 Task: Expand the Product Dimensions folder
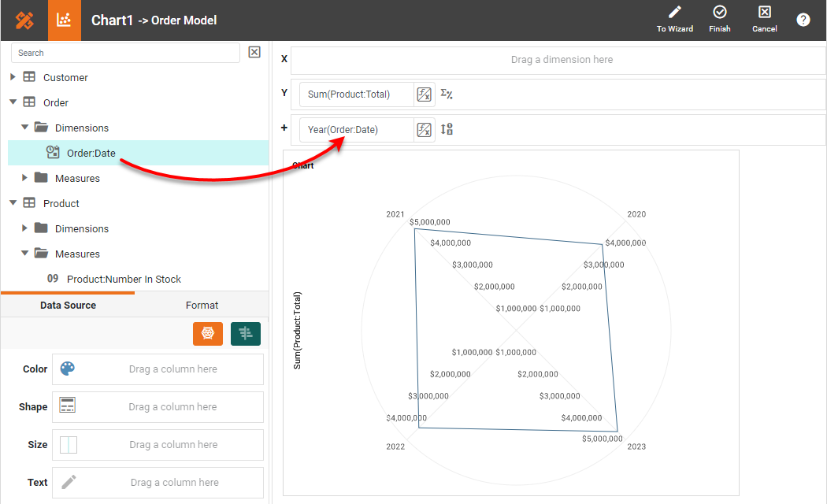(x=24, y=228)
